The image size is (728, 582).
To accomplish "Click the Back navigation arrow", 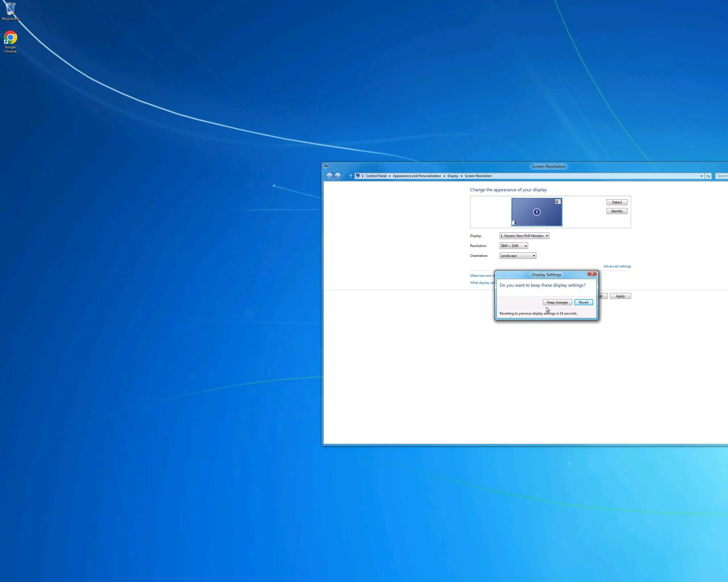I will (329, 176).
